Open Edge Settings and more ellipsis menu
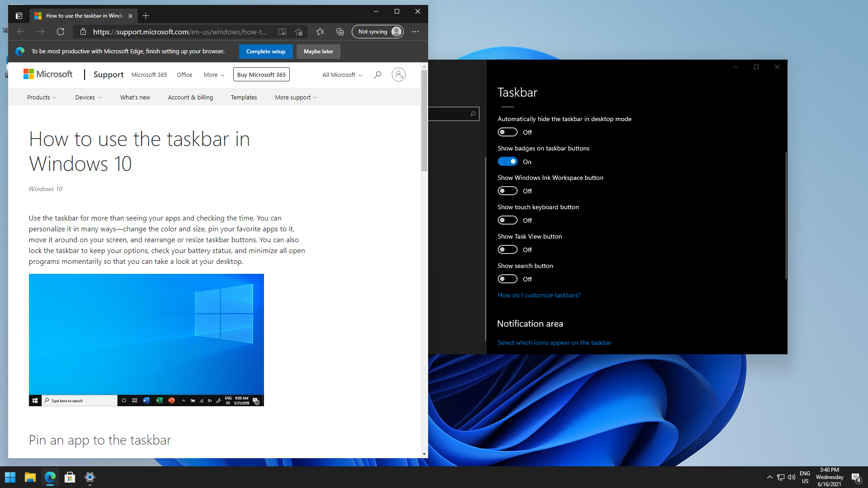 (415, 32)
